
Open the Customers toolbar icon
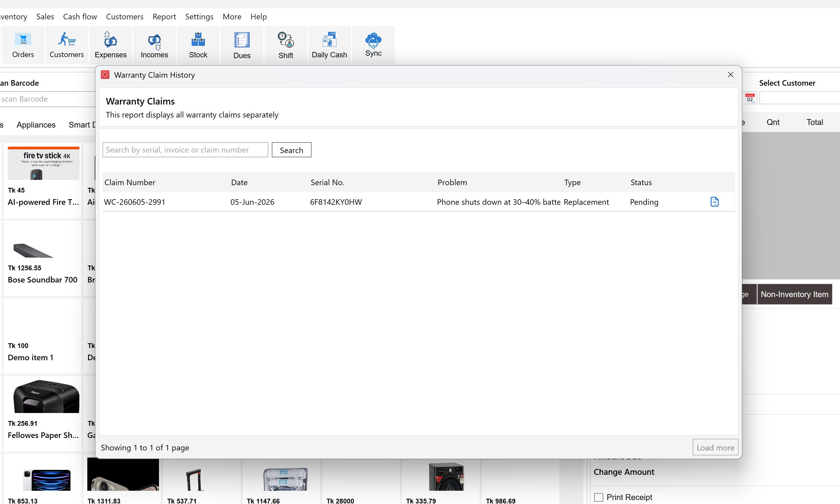tap(67, 45)
